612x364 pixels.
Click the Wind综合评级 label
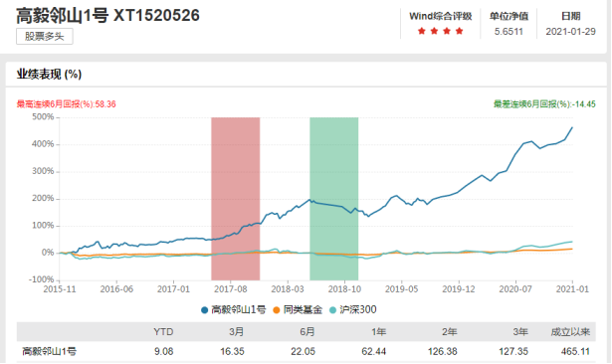click(440, 16)
